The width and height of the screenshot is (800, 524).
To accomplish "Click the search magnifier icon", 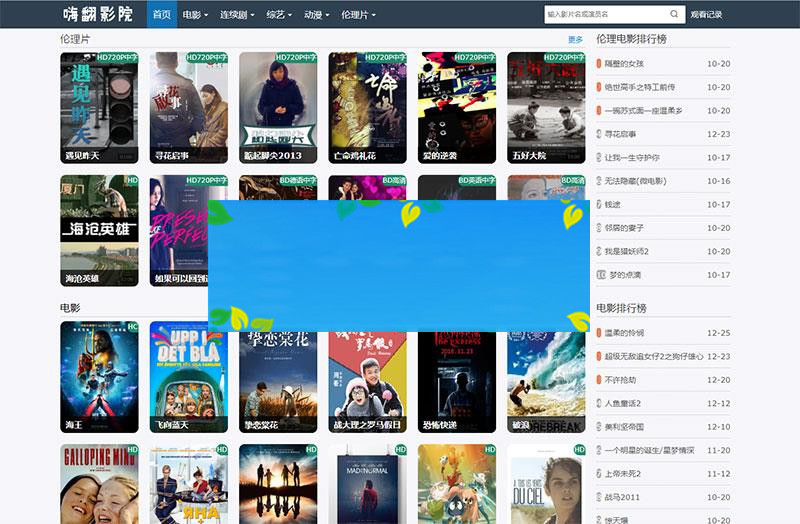I will pyautogui.click(x=675, y=15).
